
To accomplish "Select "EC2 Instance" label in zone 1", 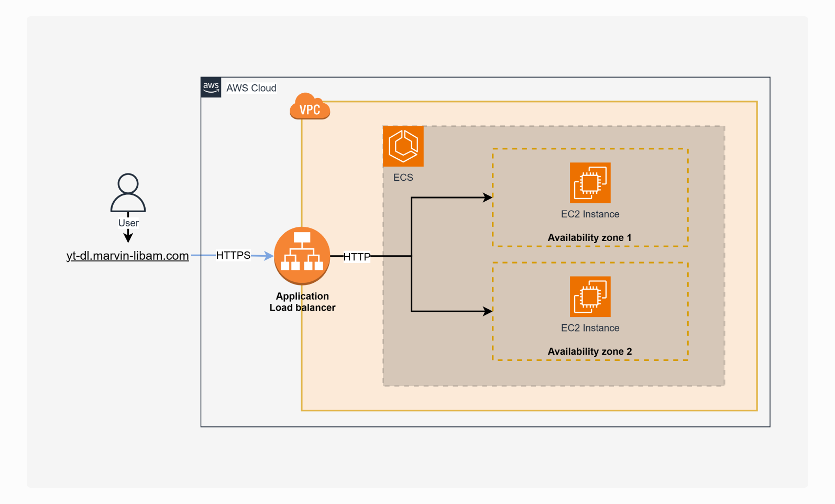I will 590,214.
